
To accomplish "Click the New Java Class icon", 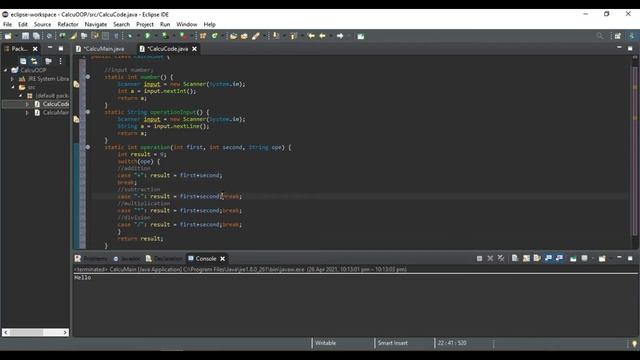I will pyautogui.click(x=214, y=36).
